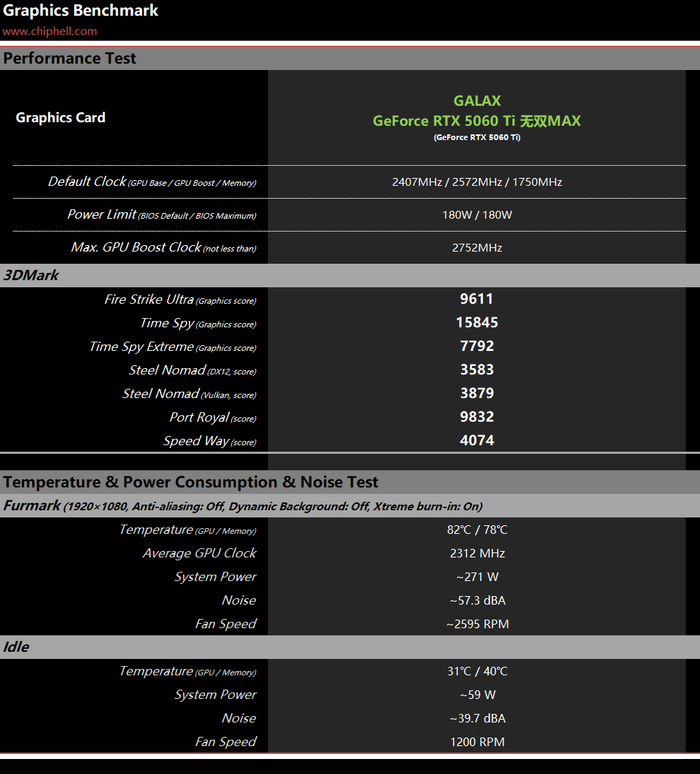Image resolution: width=700 pixels, height=774 pixels.
Task: Select the Idle section header
Action: pos(16,647)
